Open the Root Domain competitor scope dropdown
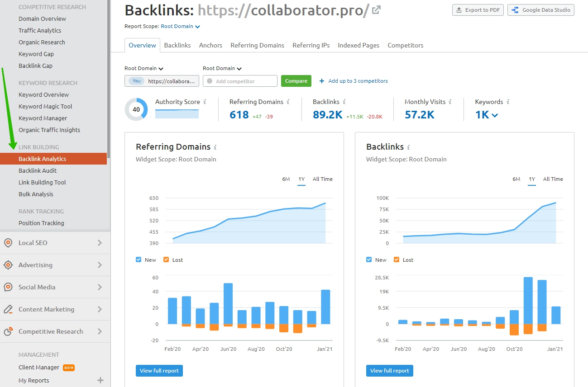 pos(222,68)
